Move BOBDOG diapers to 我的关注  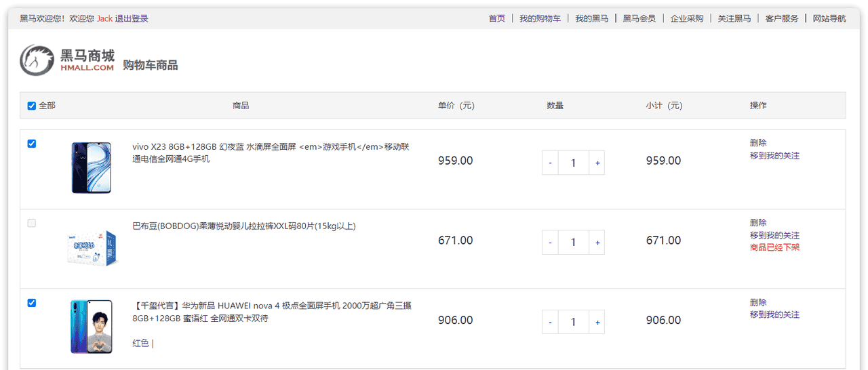click(x=774, y=235)
